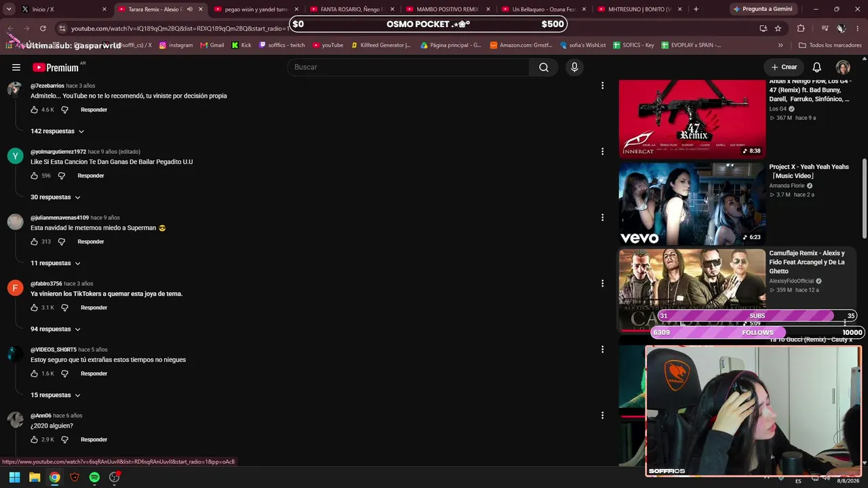
Task: Switch to the 'pegao wisin y yandel' tab
Action: tap(256, 9)
